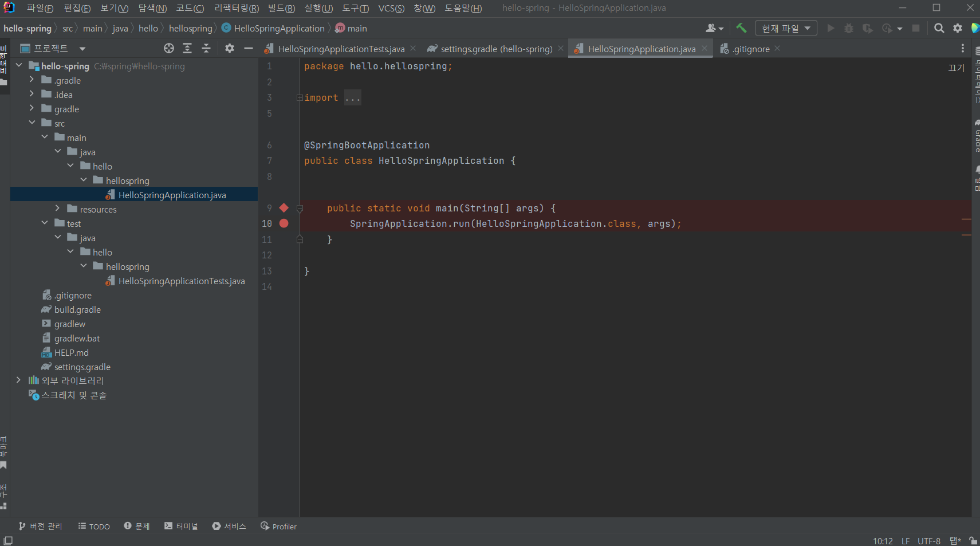Expand the resources folder
980x546 pixels.
click(x=57, y=209)
